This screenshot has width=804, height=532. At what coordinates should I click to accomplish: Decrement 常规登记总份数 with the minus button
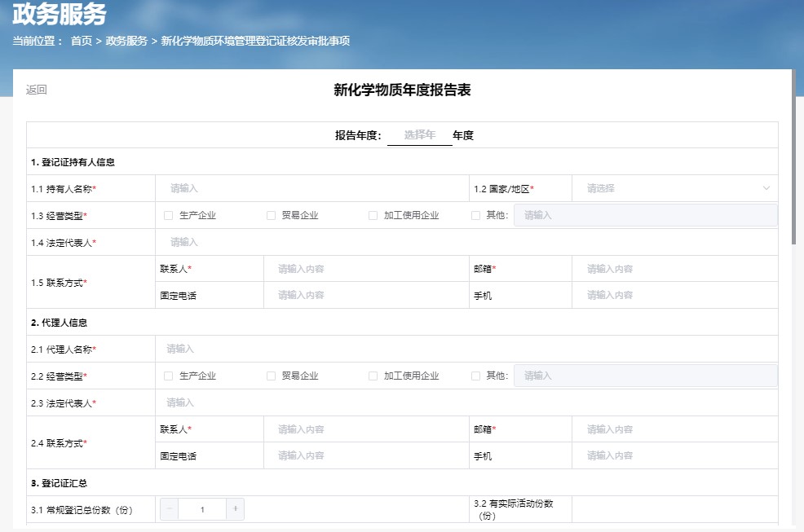click(x=168, y=508)
